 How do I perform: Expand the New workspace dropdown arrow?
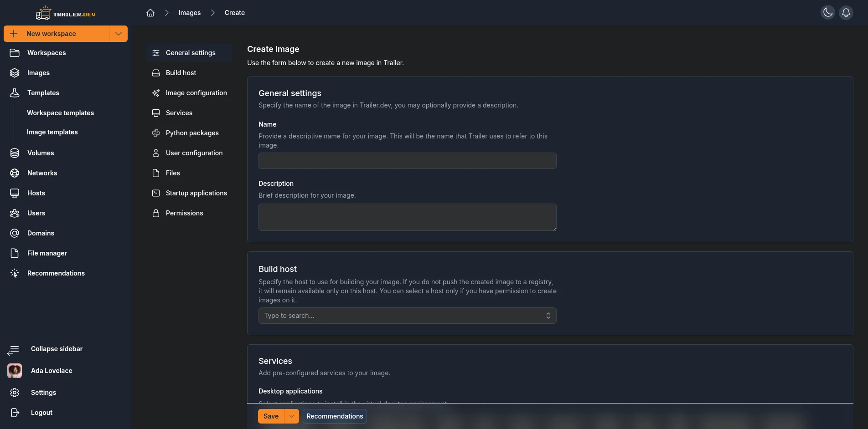pos(119,34)
